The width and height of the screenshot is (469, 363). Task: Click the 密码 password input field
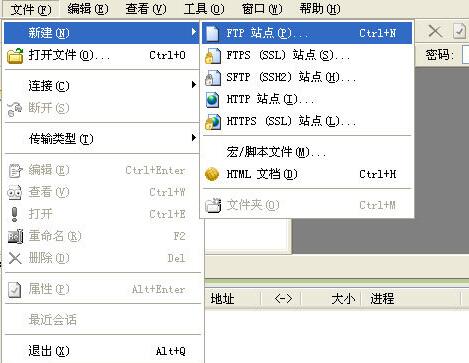click(x=465, y=54)
